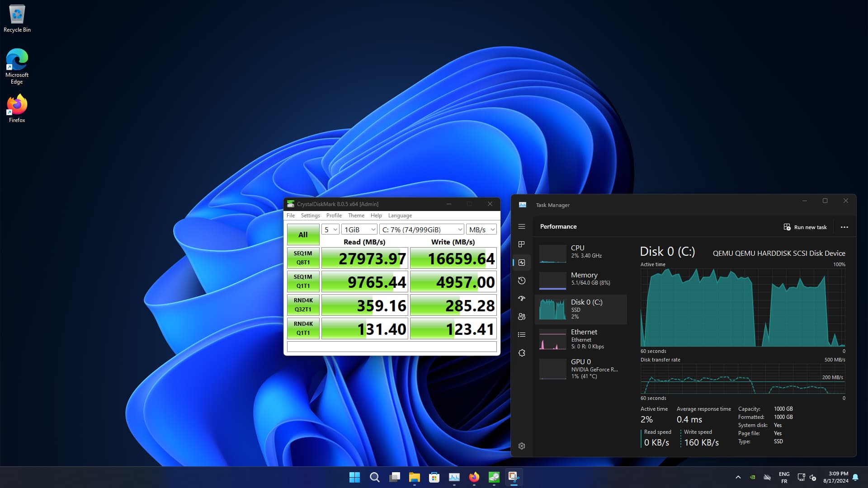Viewport: 868px width, 488px height.
Task: Open the Users page in Task Manager
Action: 522,317
